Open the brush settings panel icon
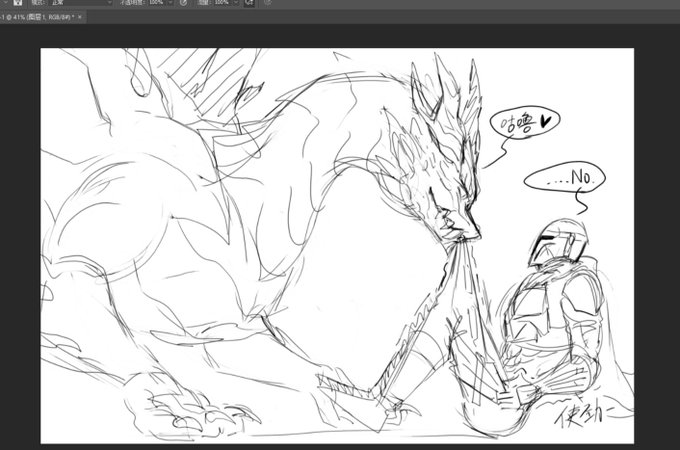 coord(17,3)
